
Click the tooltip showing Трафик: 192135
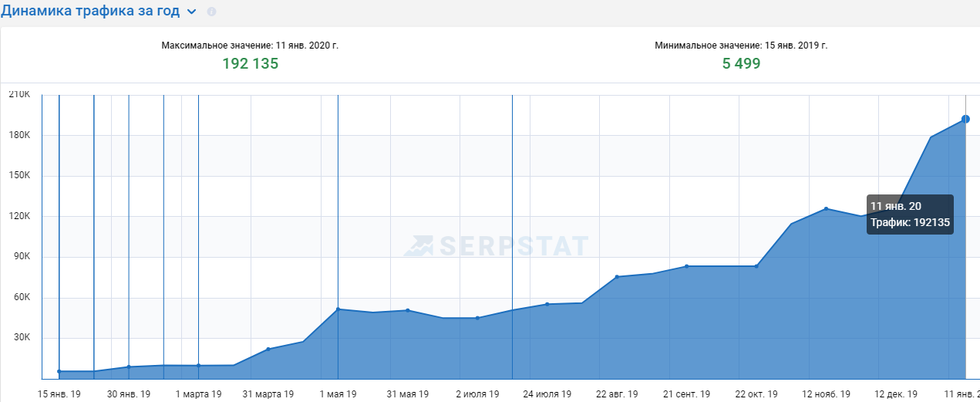tap(910, 215)
